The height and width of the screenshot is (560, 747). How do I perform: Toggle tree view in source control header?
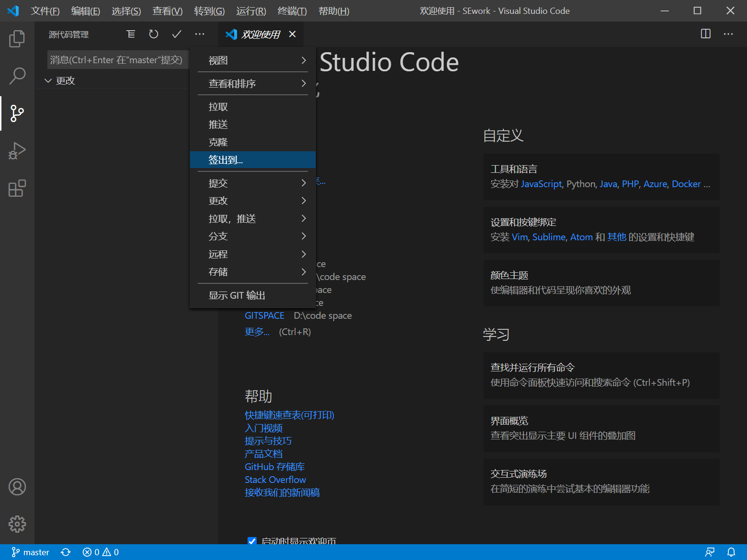click(131, 34)
